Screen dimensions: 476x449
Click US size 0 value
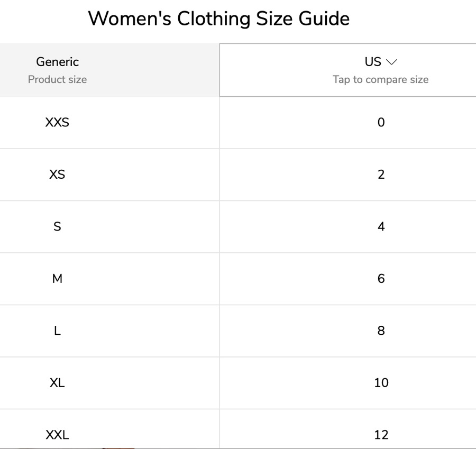pos(381,123)
